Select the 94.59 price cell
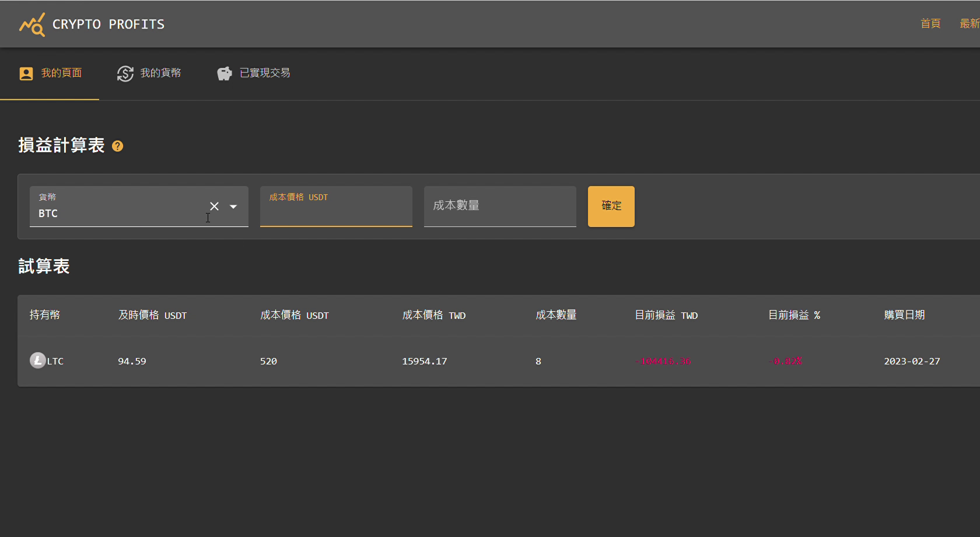 click(132, 361)
